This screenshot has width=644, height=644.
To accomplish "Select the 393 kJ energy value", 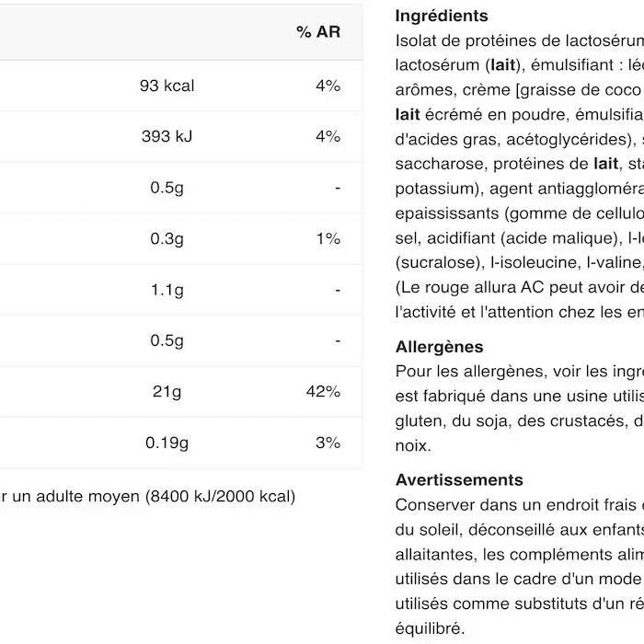I will (167, 136).
